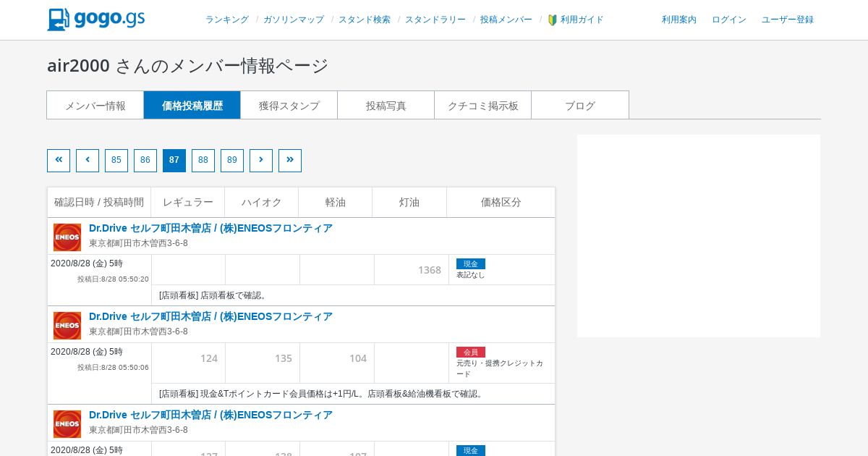The height and width of the screenshot is (456, 868).
Task: Open 利用ガイド text link
Action: click(582, 20)
